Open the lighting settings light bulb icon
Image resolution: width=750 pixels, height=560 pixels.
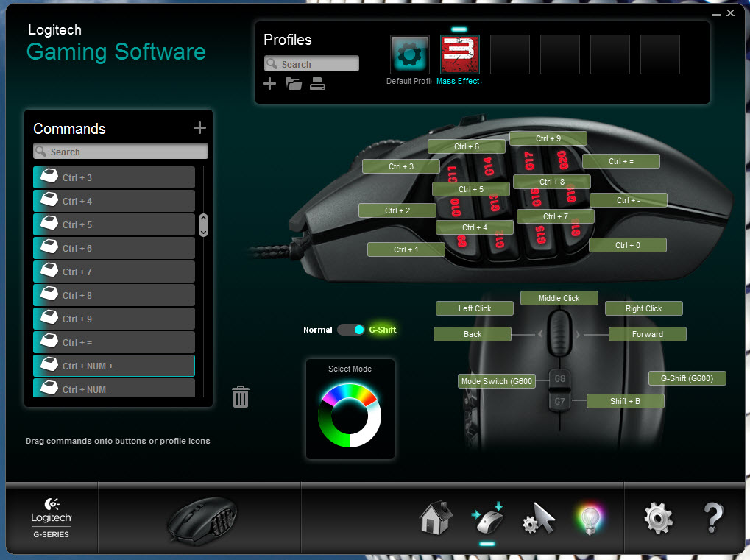[x=590, y=518]
